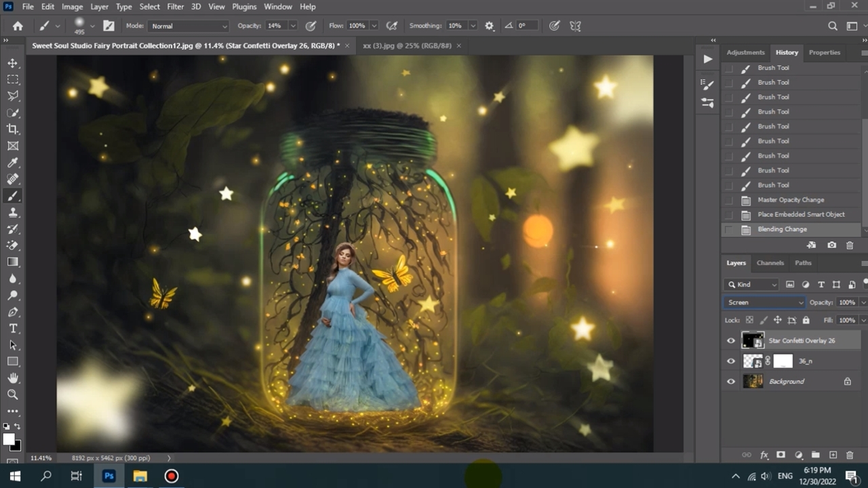Choose the Clone Stamp tool
The image size is (868, 488).
point(13,212)
